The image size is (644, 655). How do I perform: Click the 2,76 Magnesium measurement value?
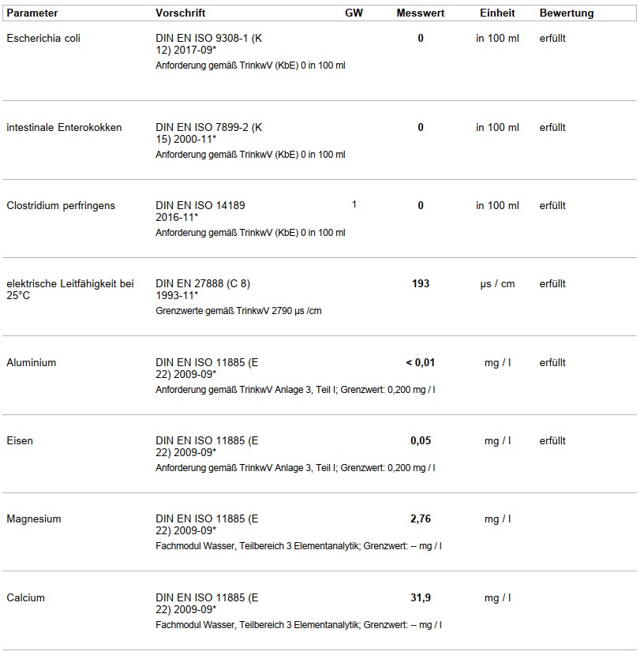[421, 518]
